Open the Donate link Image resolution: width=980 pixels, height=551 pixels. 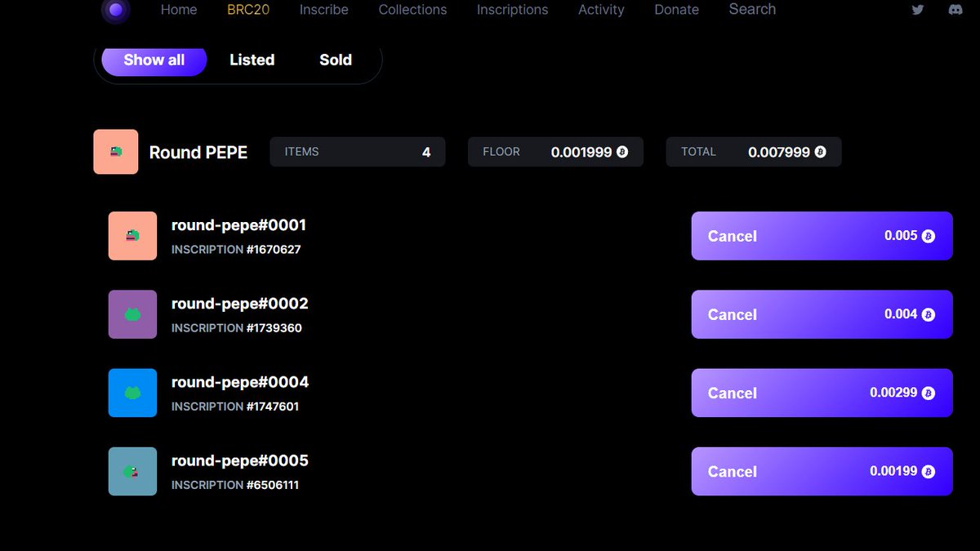(677, 10)
